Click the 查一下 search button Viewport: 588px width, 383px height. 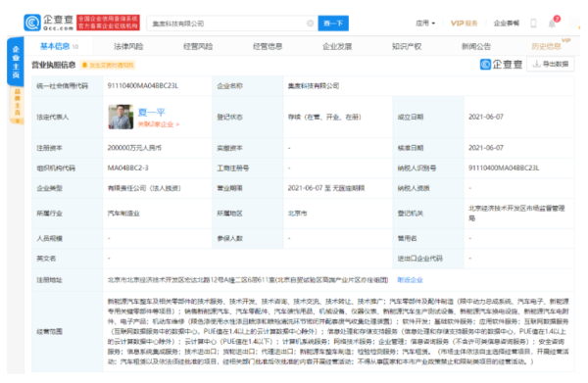tap(333, 24)
